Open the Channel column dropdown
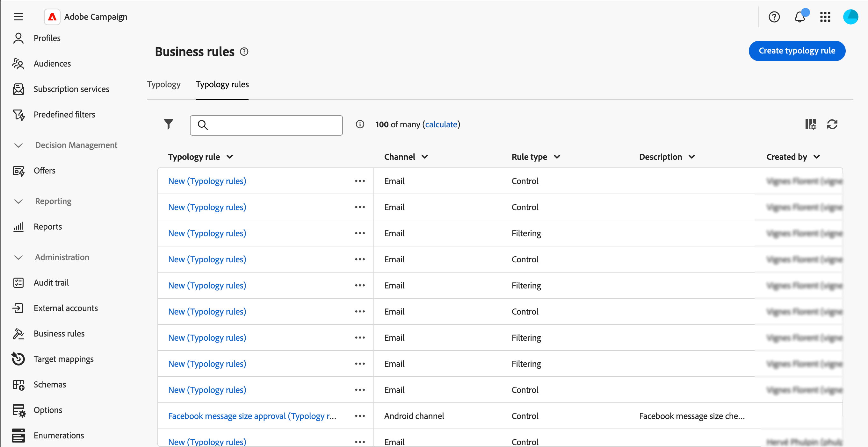The width and height of the screenshot is (868, 447). point(424,157)
